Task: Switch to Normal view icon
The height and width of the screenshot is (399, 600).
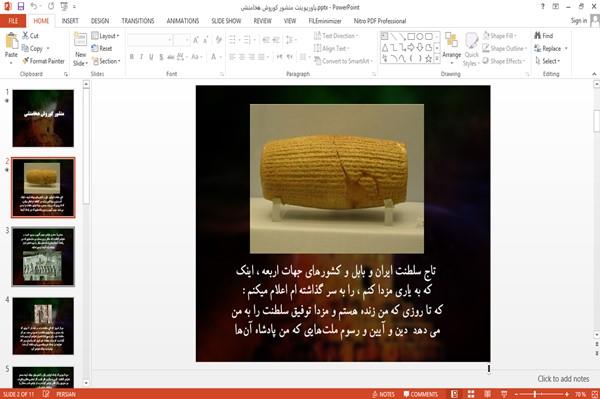Action: pyautogui.click(x=454, y=394)
